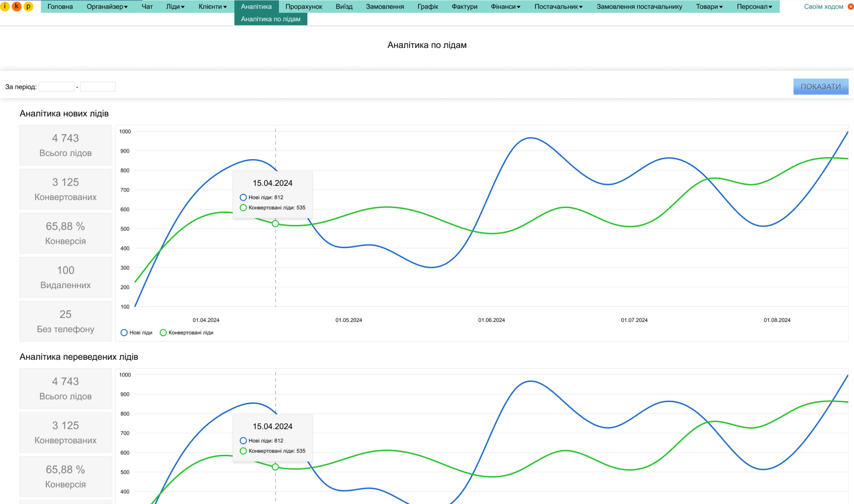Open the Товари dropdown menu
The image size is (854, 504).
[709, 6]
